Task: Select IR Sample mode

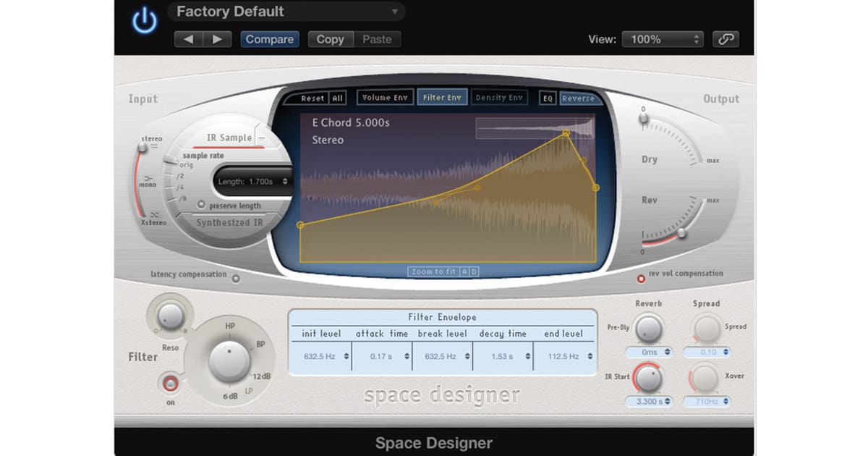Action: 229,138
